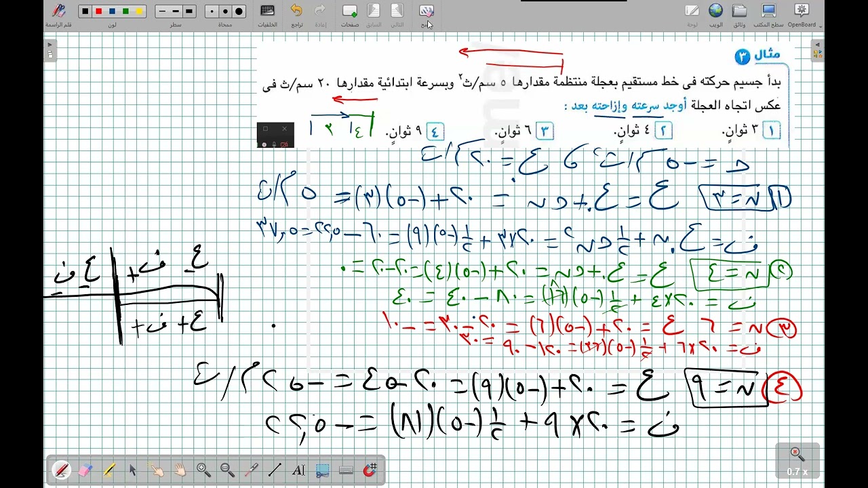Screen dimensions: 868x488
Task: Click the recording widget's microphone icon
Action: (x=274, y=144)
